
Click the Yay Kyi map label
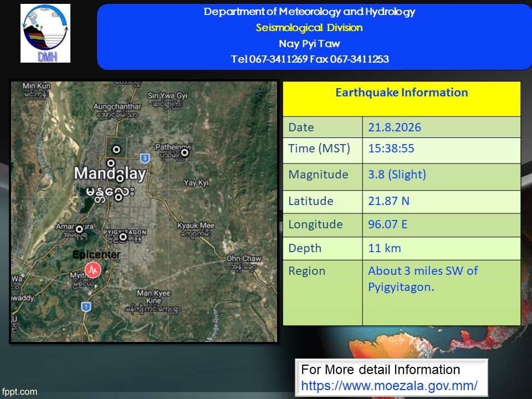(196, 182)
